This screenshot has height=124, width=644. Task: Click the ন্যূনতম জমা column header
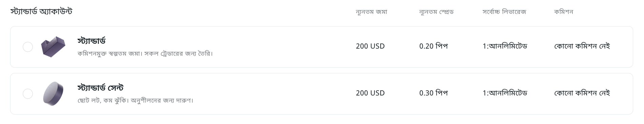(371, 12)
